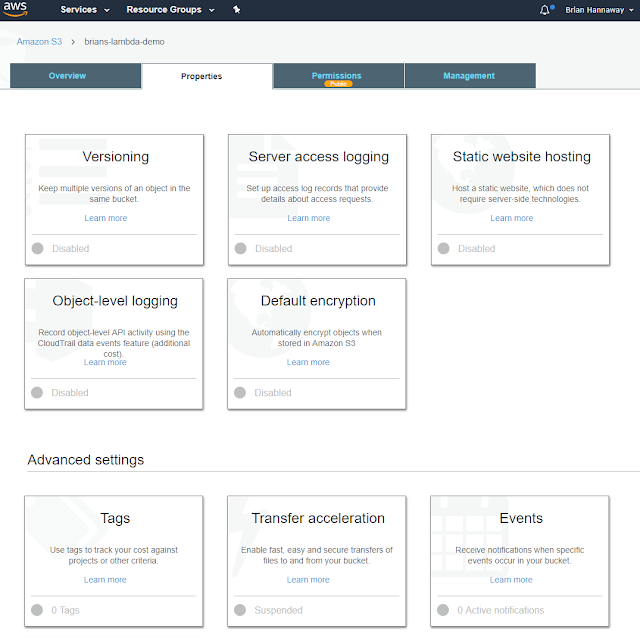Click the 0 Active notifications text

(500, 610)
